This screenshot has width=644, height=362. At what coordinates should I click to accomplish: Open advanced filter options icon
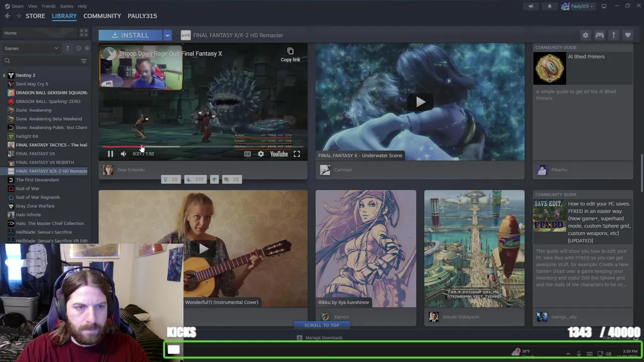click(84, 61)
